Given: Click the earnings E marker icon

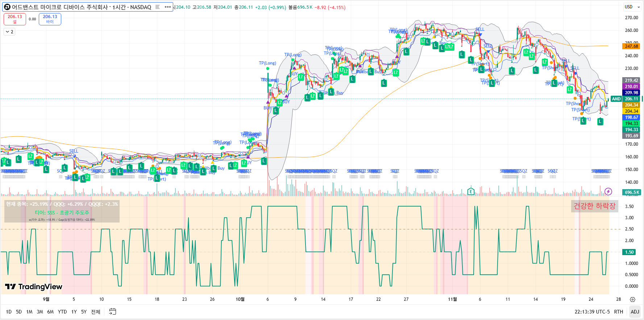Looking at the screenshot, I should (471, 191).
